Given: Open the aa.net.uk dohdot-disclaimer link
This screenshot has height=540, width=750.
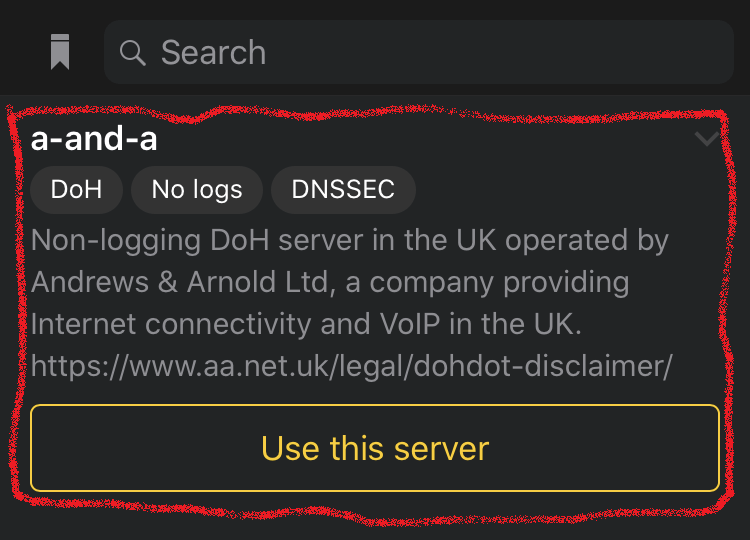Looking at the screenshot, I should pyautogui.click(x=352, y=366).
